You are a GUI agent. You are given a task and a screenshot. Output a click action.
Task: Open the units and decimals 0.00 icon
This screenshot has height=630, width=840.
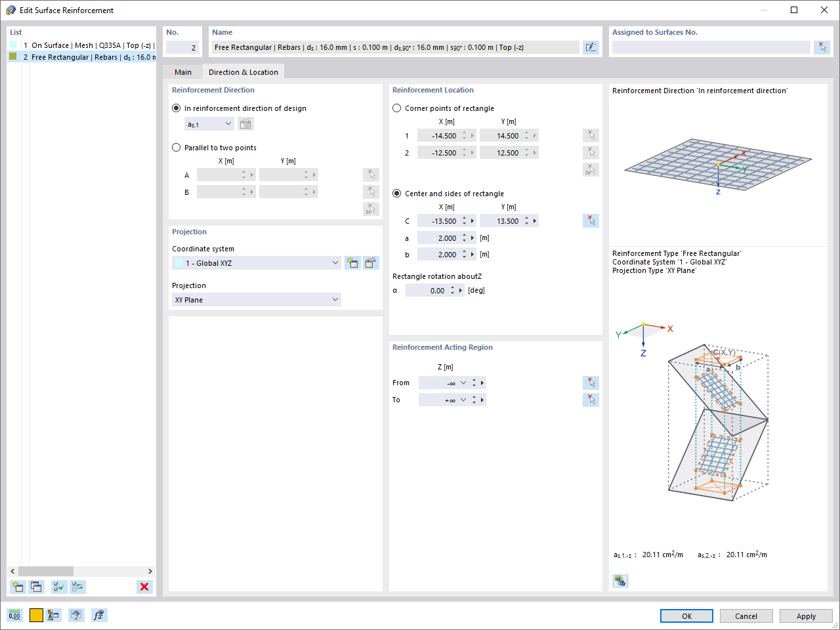pyautogui.click(x=14, y=616)
